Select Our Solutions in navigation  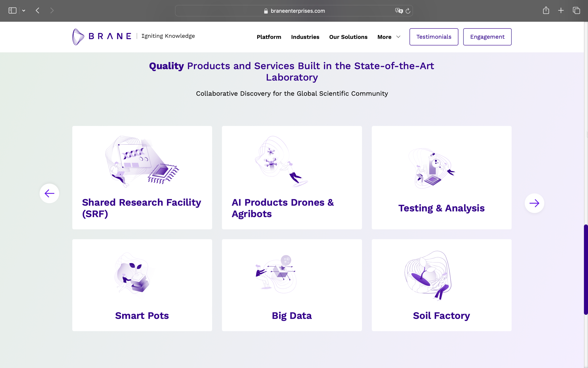tap(348, 37)
